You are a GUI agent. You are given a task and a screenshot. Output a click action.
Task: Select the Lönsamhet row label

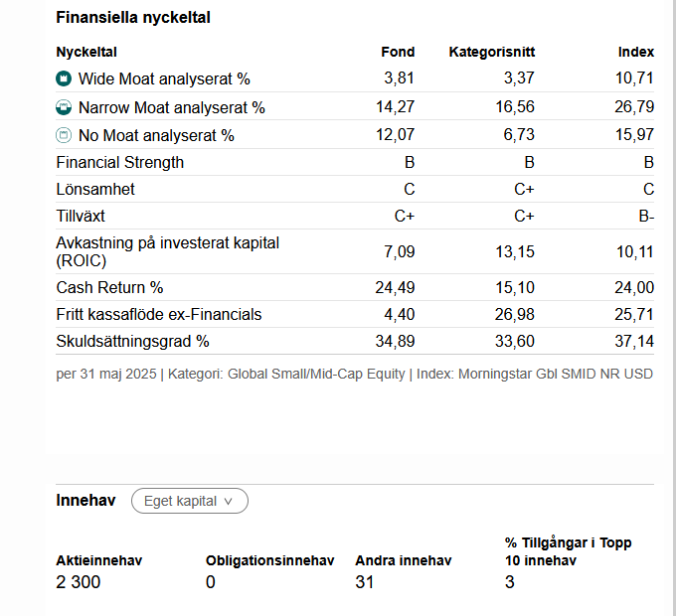(95, 189)
